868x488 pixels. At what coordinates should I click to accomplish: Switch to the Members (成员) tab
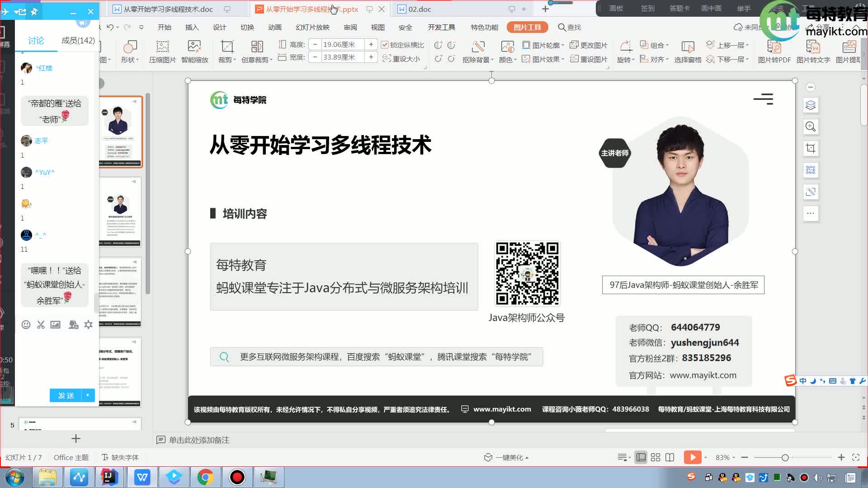pos(78,41)
